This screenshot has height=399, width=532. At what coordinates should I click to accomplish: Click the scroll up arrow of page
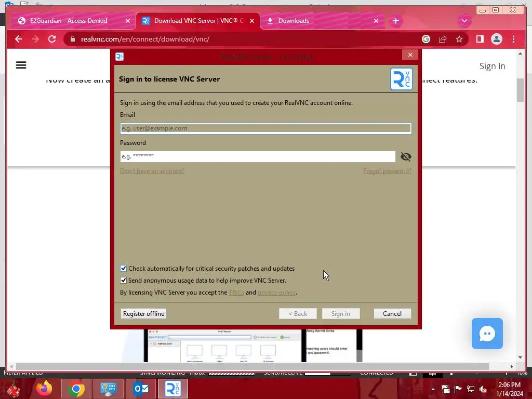pyautogui.click(x=520, y=54)
